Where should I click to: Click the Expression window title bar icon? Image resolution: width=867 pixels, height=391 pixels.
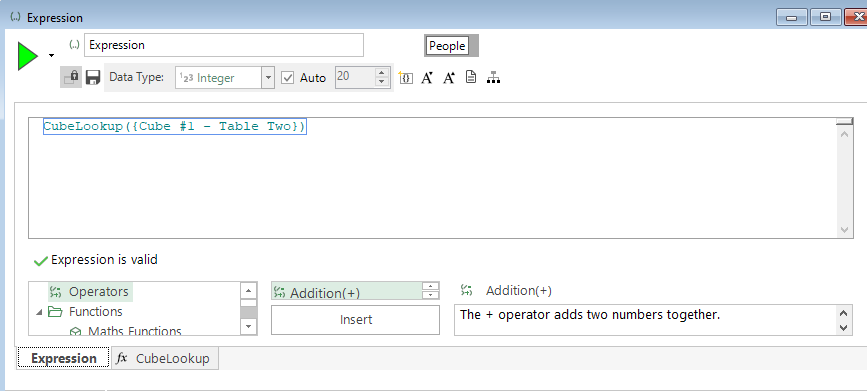pyautogui.click(x=15, y=17)
